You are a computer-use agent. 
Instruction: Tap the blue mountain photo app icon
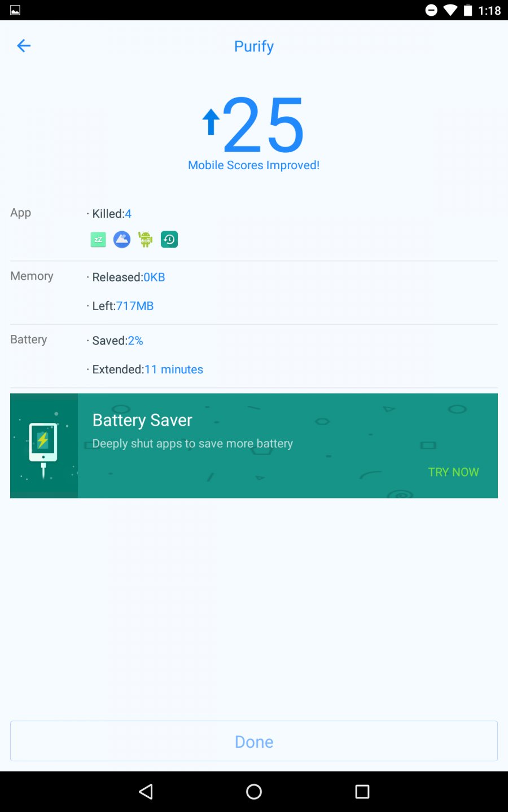(x=122, y=240)
